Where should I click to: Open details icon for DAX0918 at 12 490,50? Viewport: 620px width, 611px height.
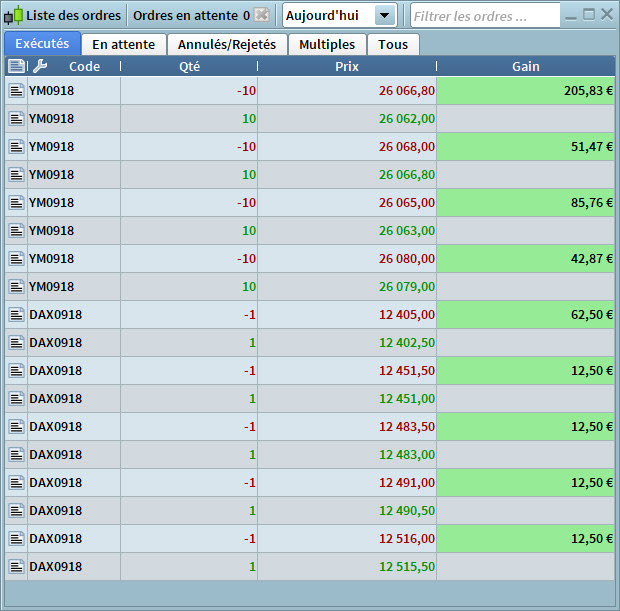coord(16,511)
